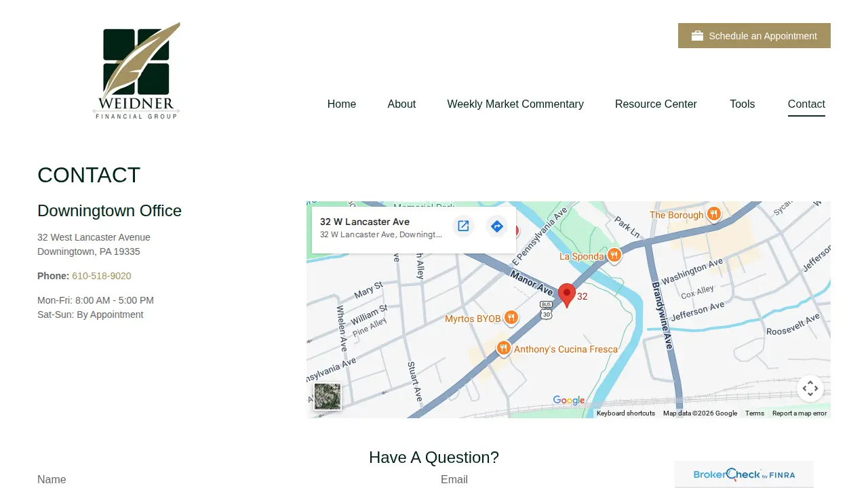Go to the Home page
Image resolution: width=868 pixels, height=488 pixels.
click(342, 104)
